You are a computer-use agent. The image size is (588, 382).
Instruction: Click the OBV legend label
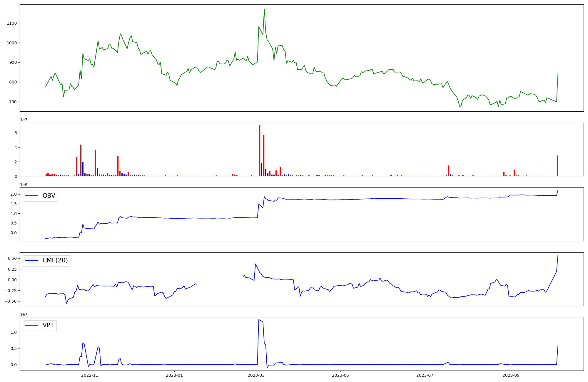coord(49,196)
